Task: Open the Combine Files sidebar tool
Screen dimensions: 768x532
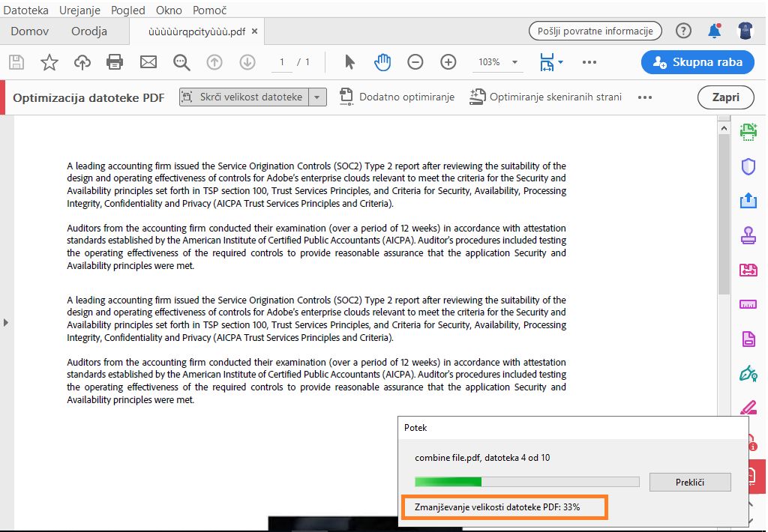Action: click(x=747, y=270)
